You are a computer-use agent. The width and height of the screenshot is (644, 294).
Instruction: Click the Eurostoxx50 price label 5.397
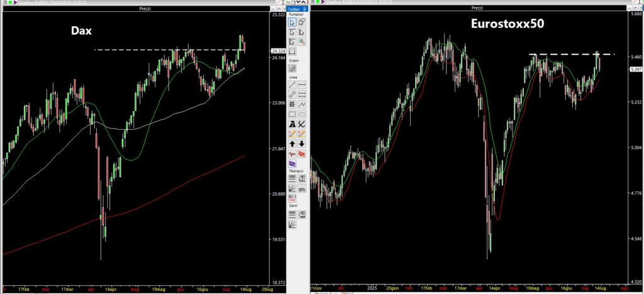point(635,69)
